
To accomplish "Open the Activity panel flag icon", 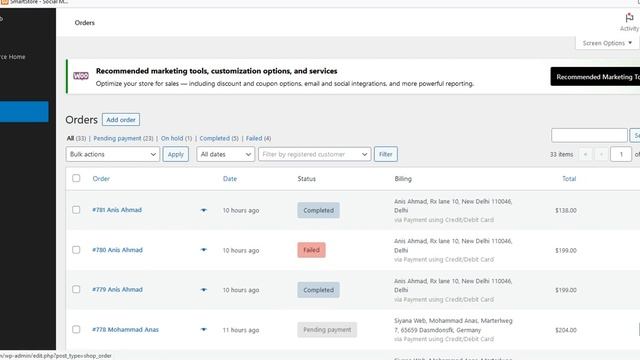I will point(629,18).
